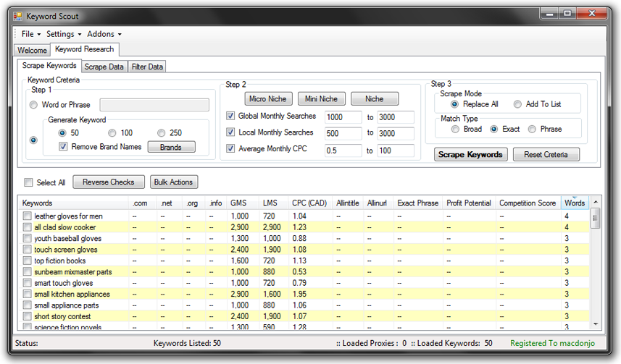
Task: Open the Addons dropdown menu
Action: 104,34
